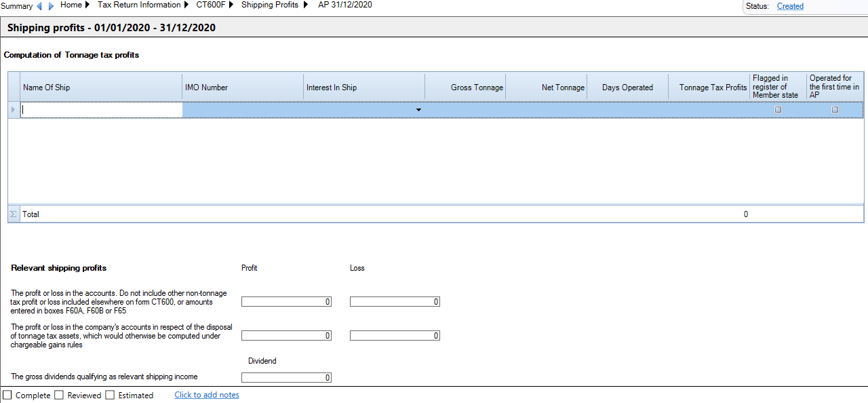The image size is (868, 403).
Task: Click the Tonnage Tax Profits column header
Action: pos(709,87)
